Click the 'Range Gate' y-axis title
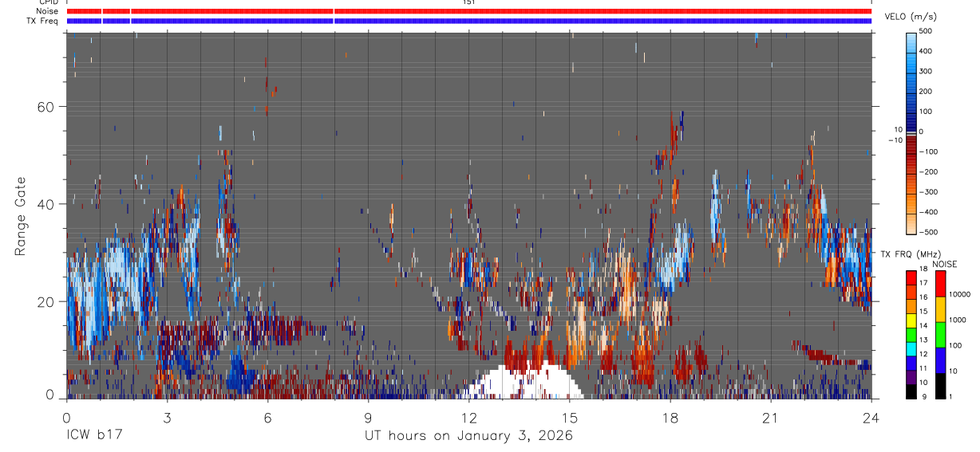This screenshot has height=452, width=980. click(21, 215)
